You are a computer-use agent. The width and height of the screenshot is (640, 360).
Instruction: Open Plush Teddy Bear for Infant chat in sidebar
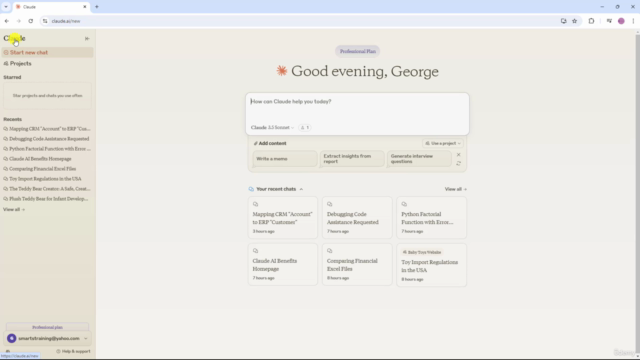click(46, 199)
